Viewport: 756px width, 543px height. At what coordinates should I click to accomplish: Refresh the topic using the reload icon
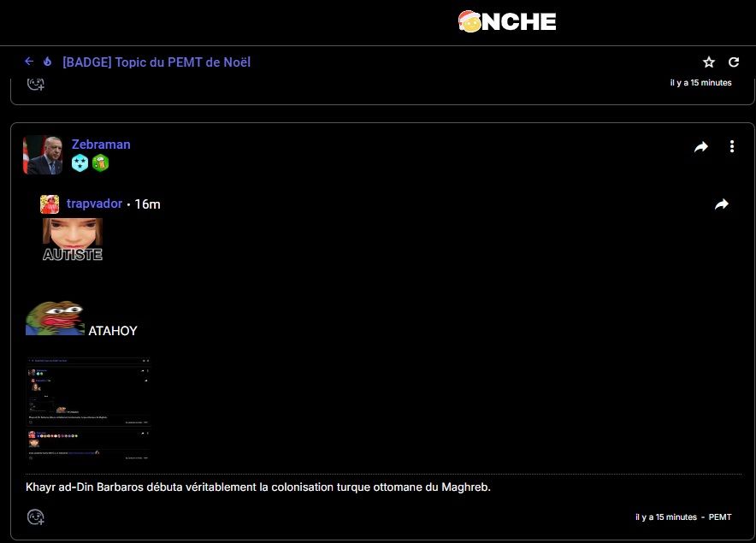pyautogui.click(x=733, y=62)
